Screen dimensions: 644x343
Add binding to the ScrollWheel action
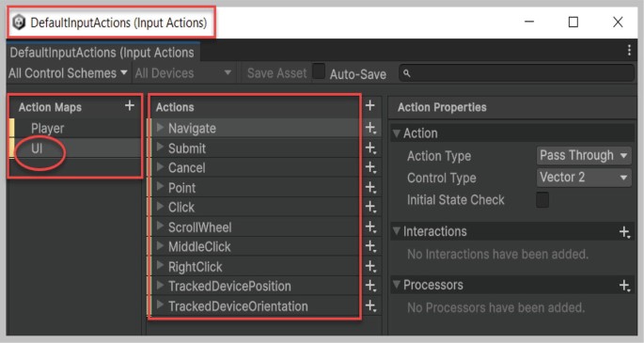(x=370, y=226)
